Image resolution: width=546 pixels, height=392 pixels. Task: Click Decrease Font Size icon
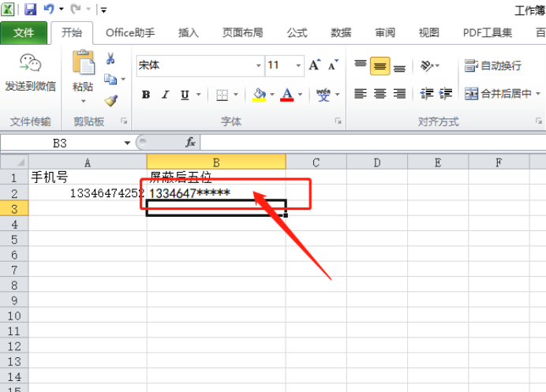point(333,65)
